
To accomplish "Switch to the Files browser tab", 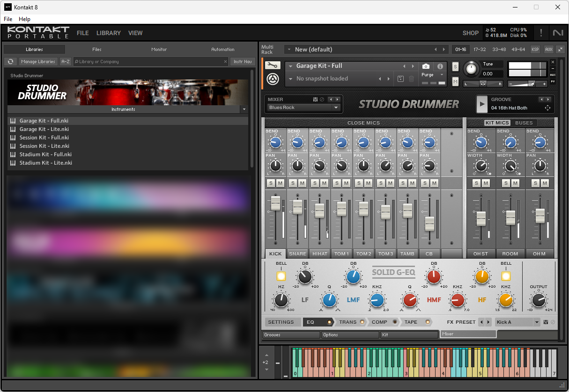I will [x=97, y=49].
